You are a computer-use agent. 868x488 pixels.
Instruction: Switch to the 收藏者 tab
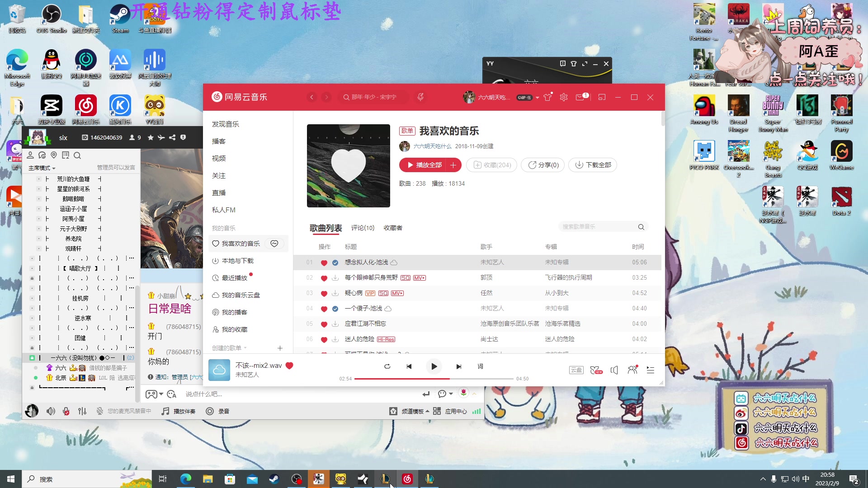click(393, 228)
